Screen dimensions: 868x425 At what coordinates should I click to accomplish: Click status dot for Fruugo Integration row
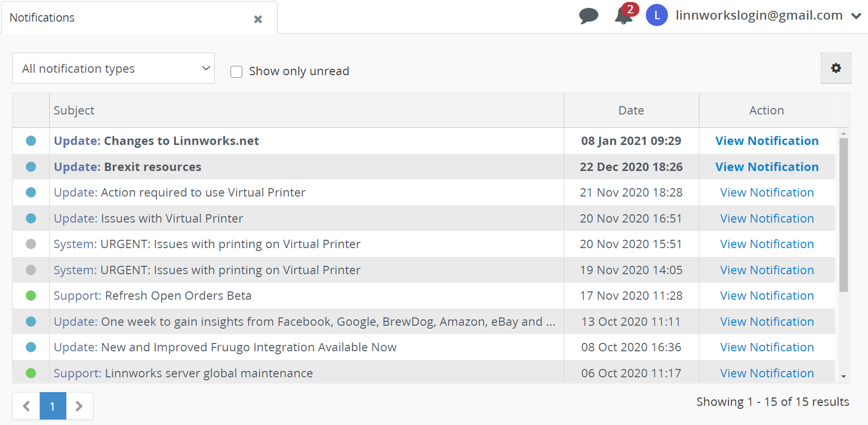(x=31, y=347)
